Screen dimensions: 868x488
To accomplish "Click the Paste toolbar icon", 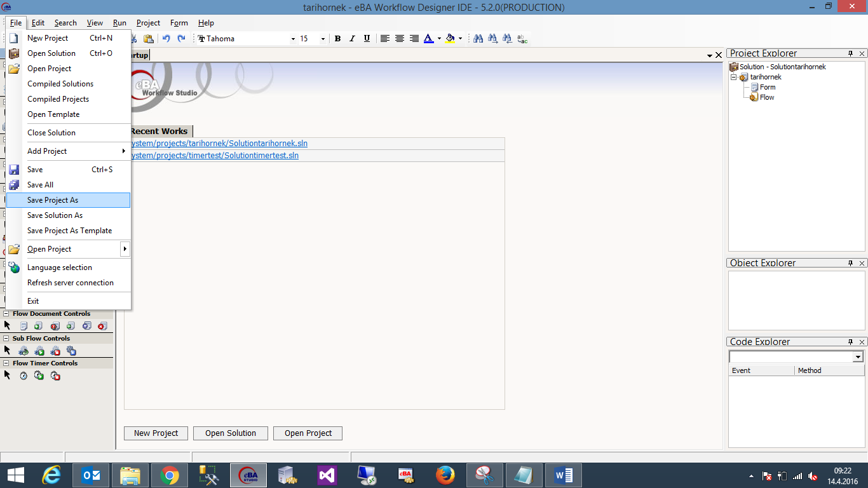I will tap(147, 39).
